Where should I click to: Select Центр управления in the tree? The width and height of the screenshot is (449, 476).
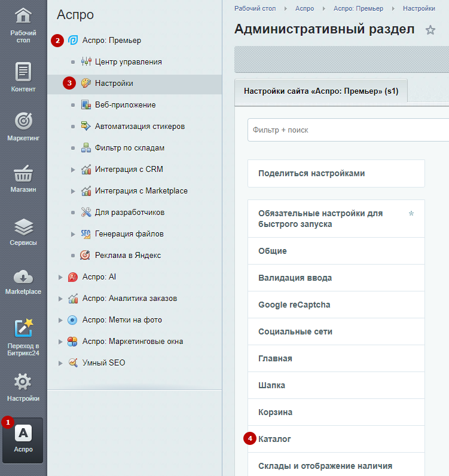pos(128,62)
